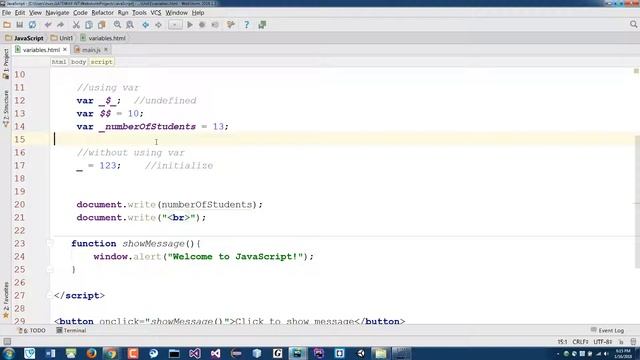The image size is (640, 360).
Task: Open the View menu
Action: 35,13
